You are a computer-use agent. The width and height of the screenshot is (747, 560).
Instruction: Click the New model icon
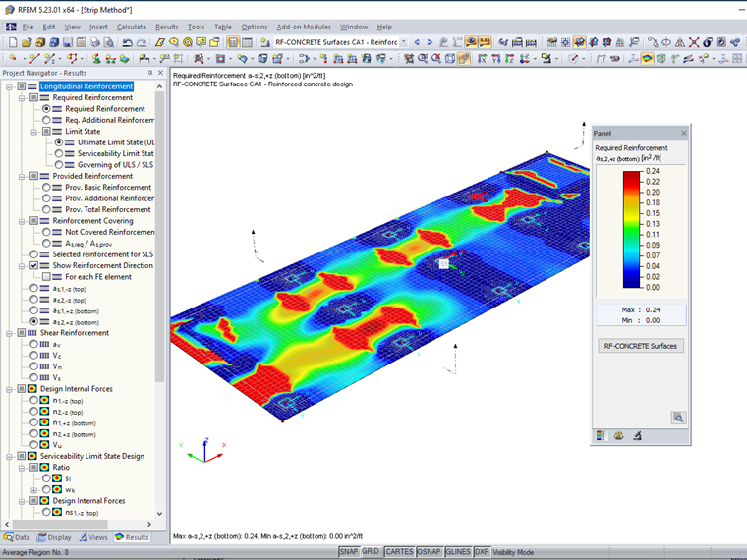pyautogui.click(x=13, y=42)
